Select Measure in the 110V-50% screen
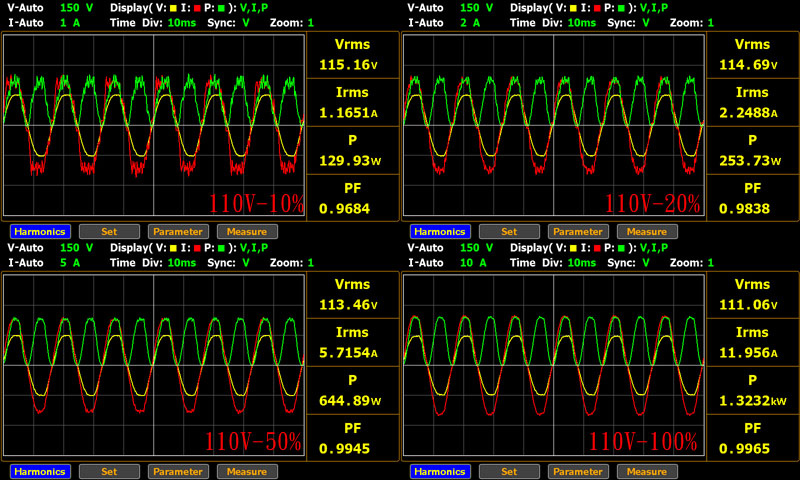Screen dimensions: 800x480 pos(247,471)
